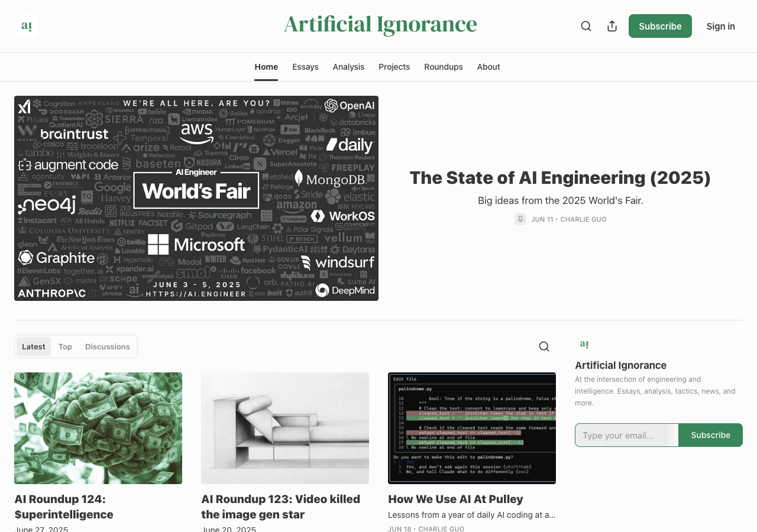Click the small publication logo in sidebar

584,344
